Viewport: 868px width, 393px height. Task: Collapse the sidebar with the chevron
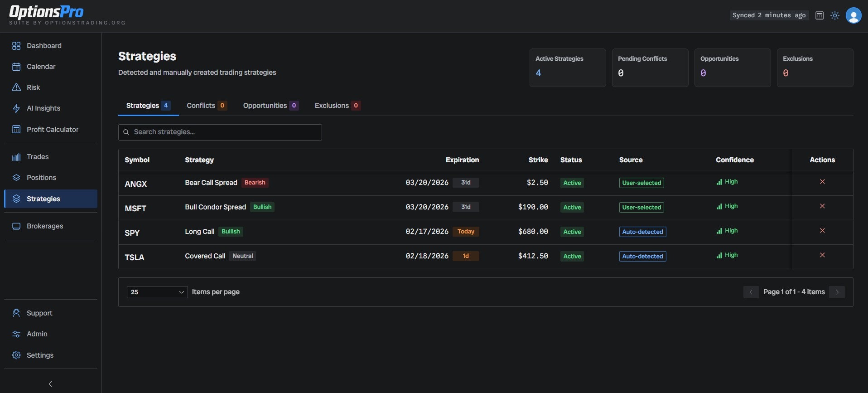pos(50,384)
